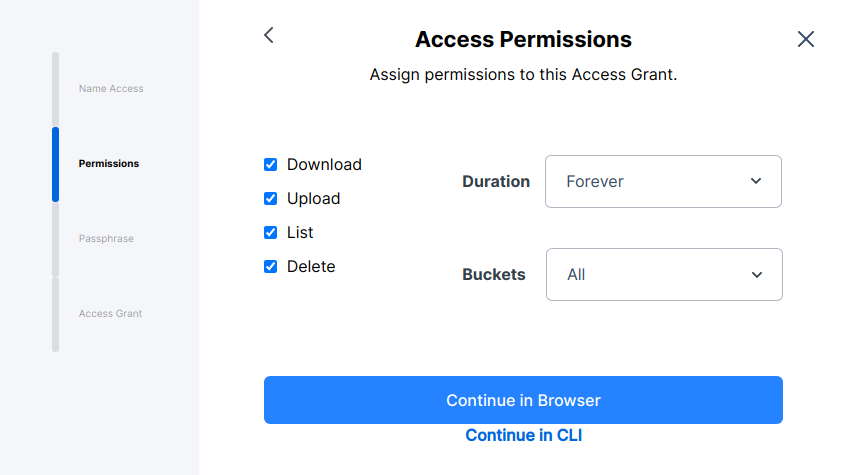Uncheck the Delete permission checkbox
The height and width of the screenshot is (475, 844).
click(270, 266)
